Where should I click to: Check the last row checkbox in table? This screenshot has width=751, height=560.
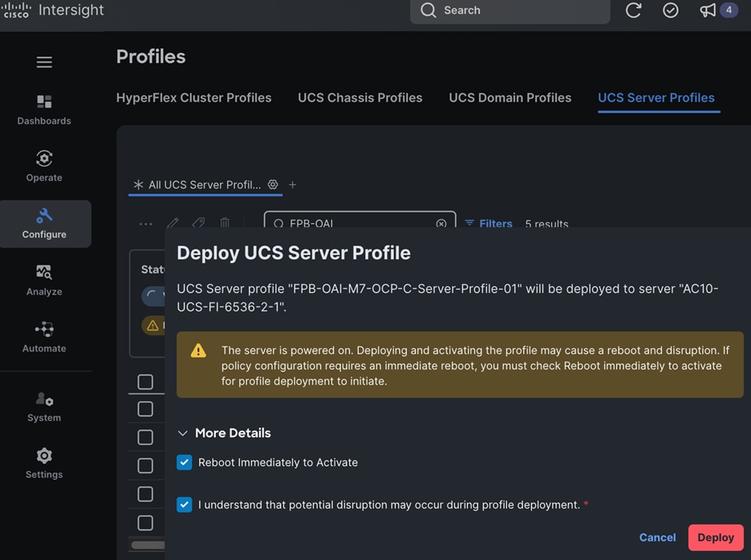(x=145, y=522)
